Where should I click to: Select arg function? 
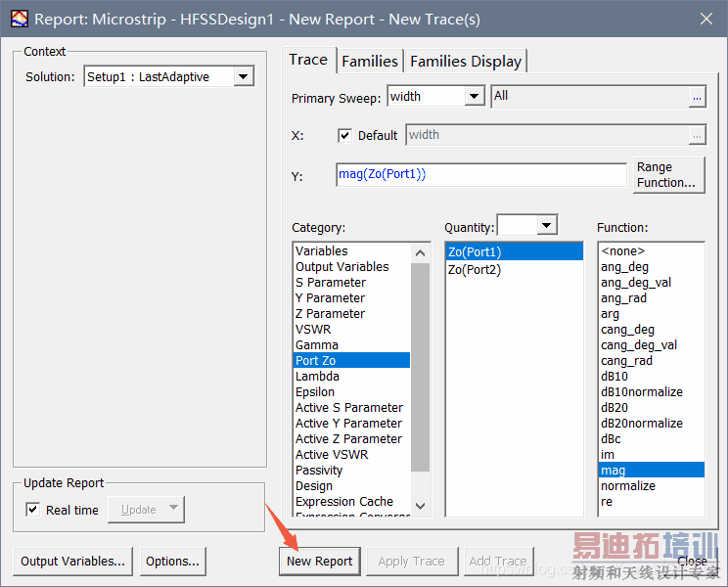point(651,314)
